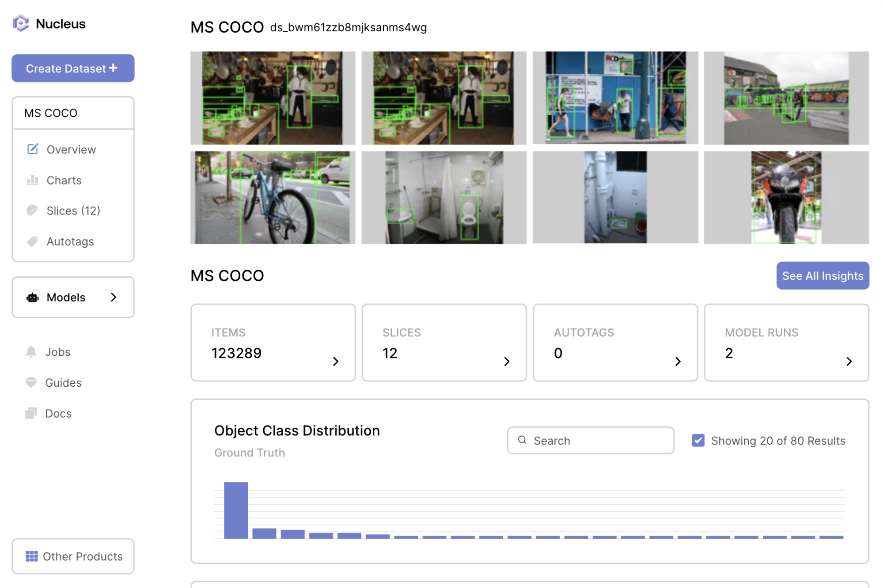Click the Models robot icon

point(32,297)
